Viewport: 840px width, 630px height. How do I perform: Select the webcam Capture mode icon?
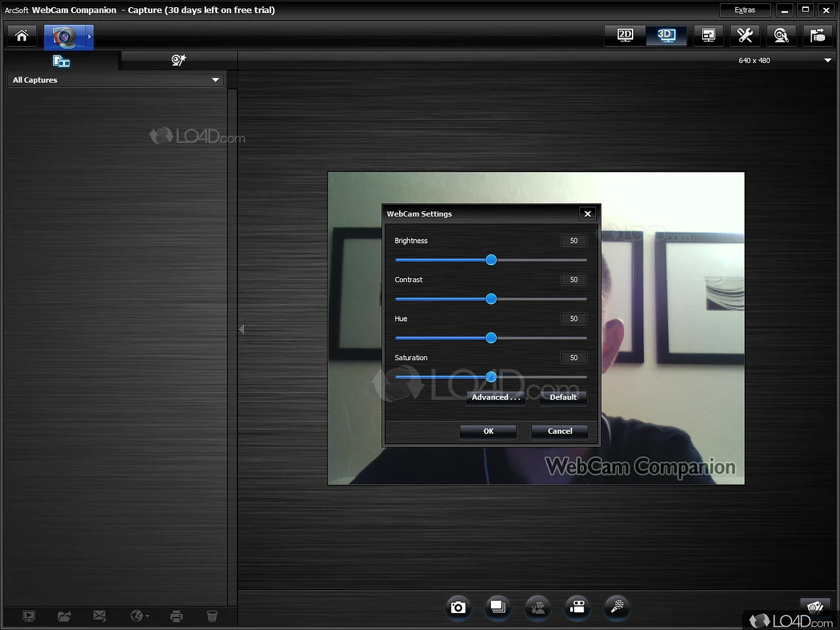[64, 37]
